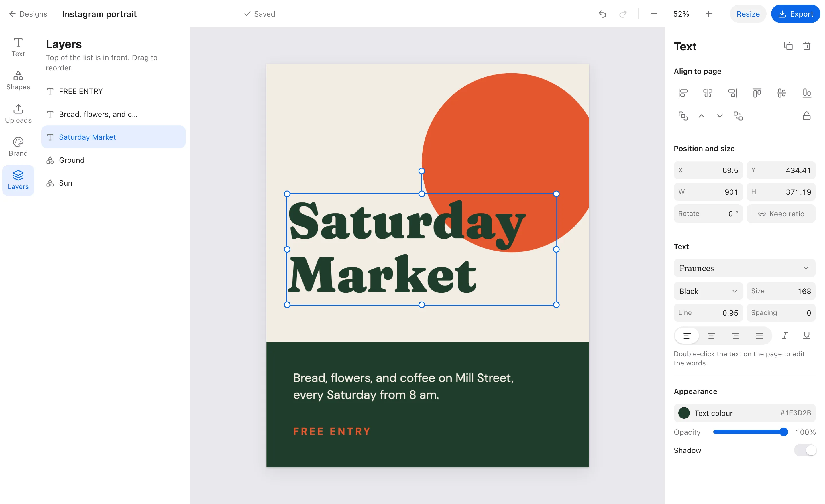The height and width of the screenshot is (504, 825).
Task: Align element to horizontal center of page
Action: pyautogui.click(x=708, y=93)
